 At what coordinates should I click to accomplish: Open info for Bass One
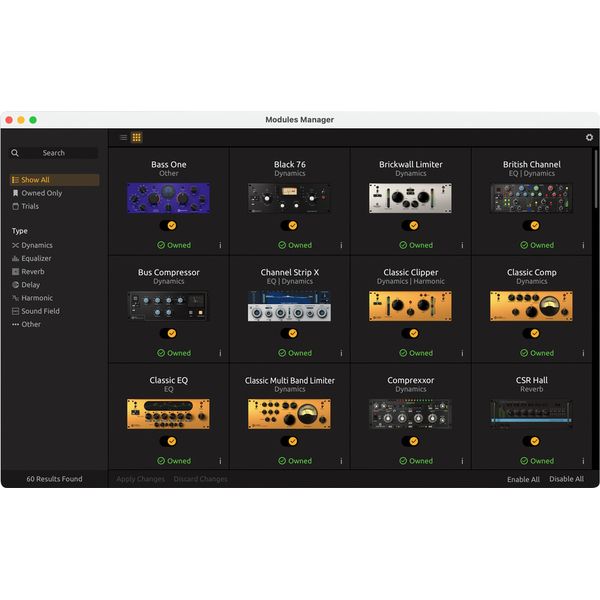220,245
